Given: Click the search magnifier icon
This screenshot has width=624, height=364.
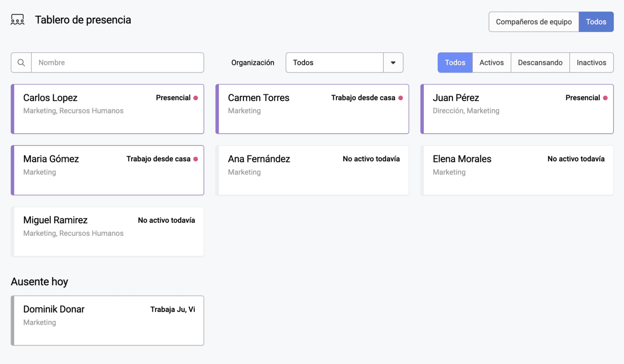Looking at the screenshot, I should (x=21, y=63).
